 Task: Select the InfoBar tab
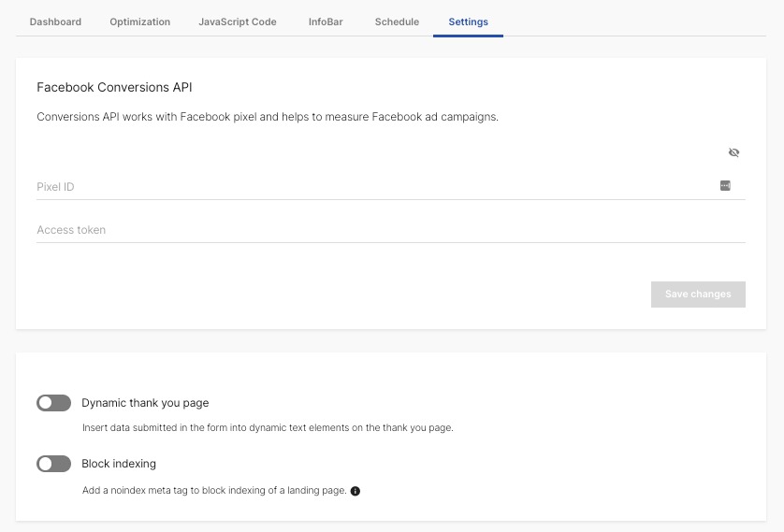click(x=326, y=22)
